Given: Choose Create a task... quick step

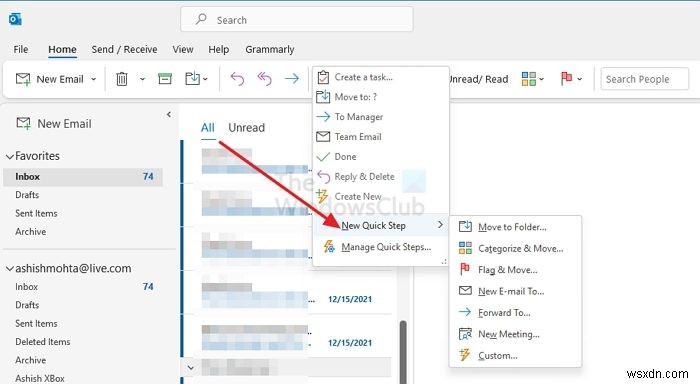Looking at the screenshot, I should pos(381,77).
